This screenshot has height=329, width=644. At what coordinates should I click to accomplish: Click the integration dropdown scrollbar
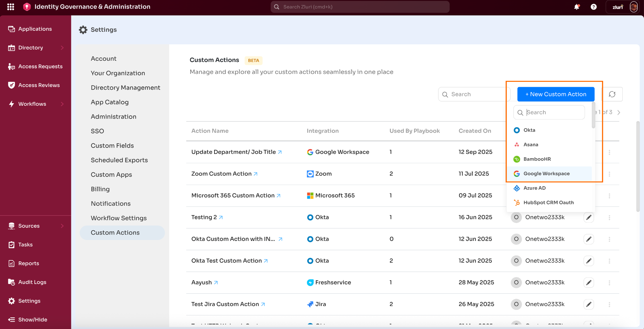pyautogui.click(x=593, y=115)
